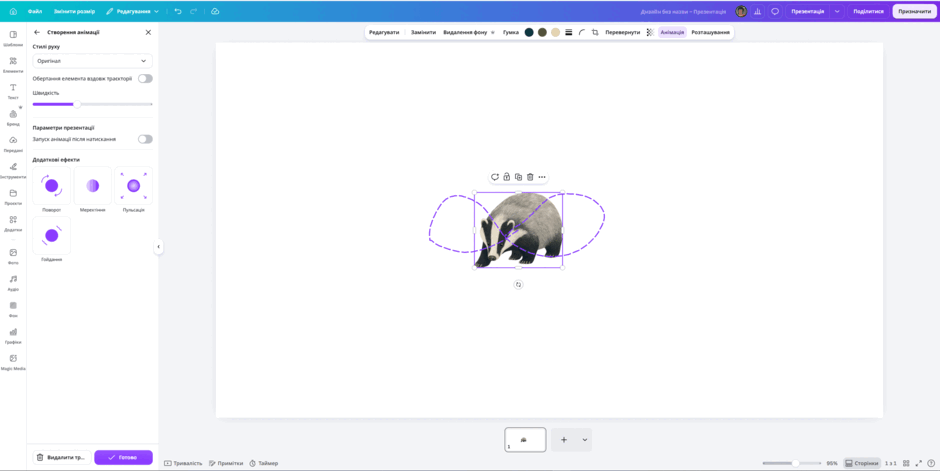Open the Magic Media panel
Image resolution: width=940 pixels, height=471 pixels.
(13, 362)
